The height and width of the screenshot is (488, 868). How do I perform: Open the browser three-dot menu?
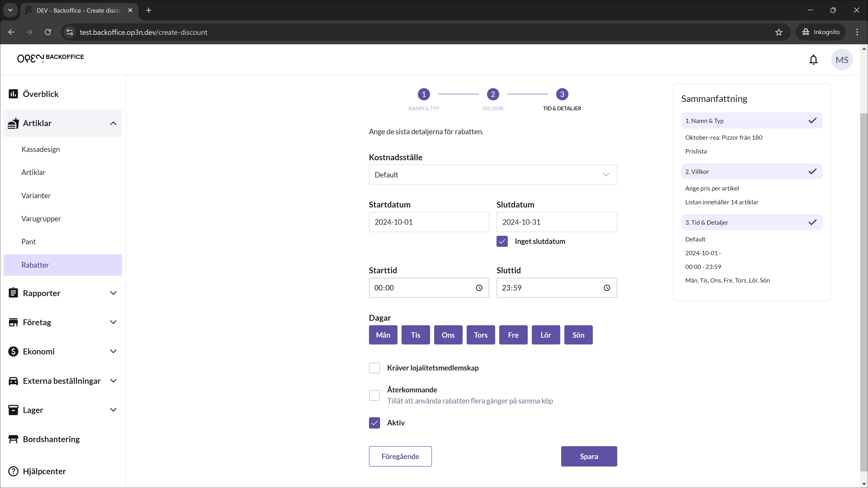click(857, 32)
